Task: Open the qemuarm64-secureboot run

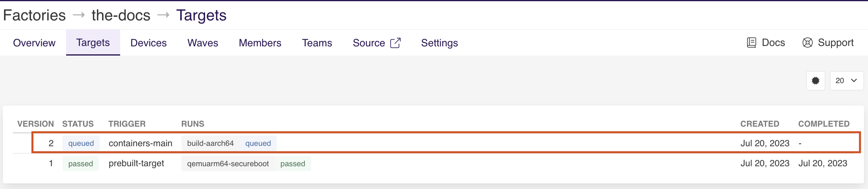Action: (x=228, y=164)
